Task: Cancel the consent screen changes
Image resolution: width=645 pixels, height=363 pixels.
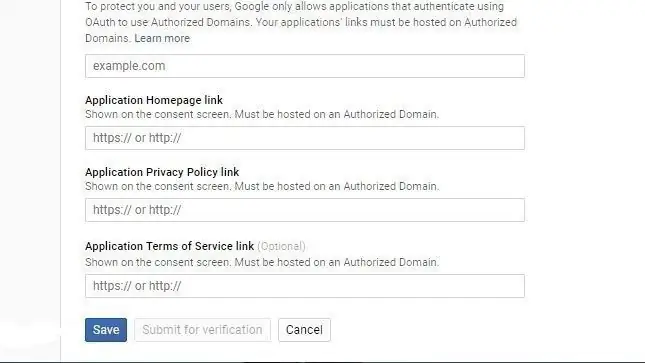Action: 304,330
